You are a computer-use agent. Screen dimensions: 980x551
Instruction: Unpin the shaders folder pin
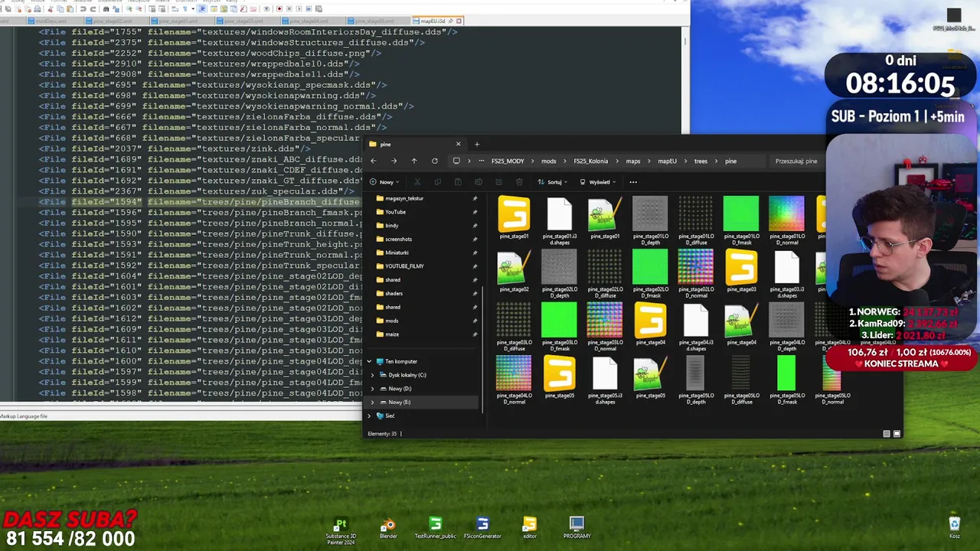(475, 293)
